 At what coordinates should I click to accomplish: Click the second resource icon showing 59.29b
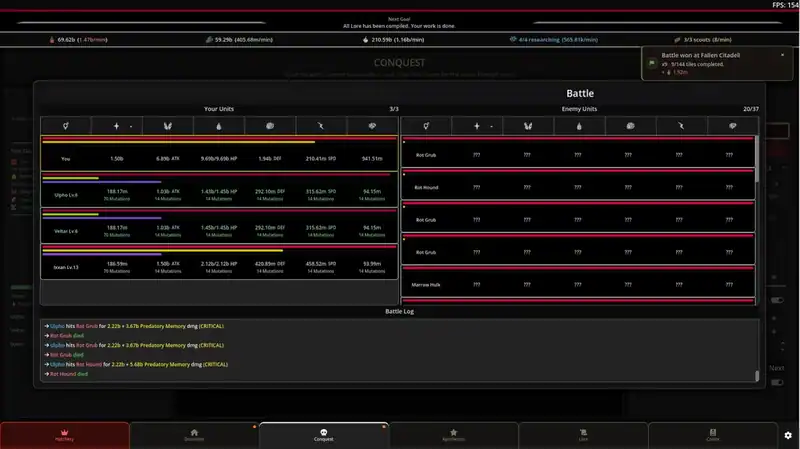click(209, 39)
